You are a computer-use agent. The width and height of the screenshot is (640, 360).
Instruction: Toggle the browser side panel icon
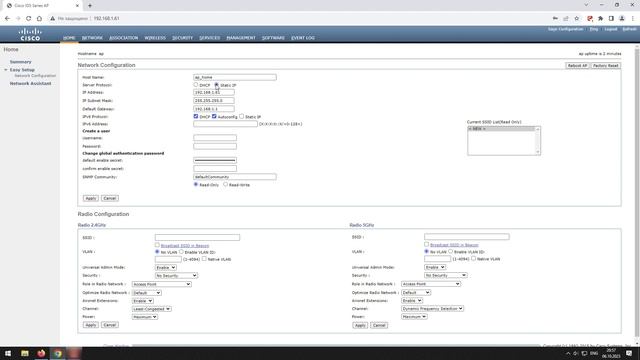click(x=611, y=18)
